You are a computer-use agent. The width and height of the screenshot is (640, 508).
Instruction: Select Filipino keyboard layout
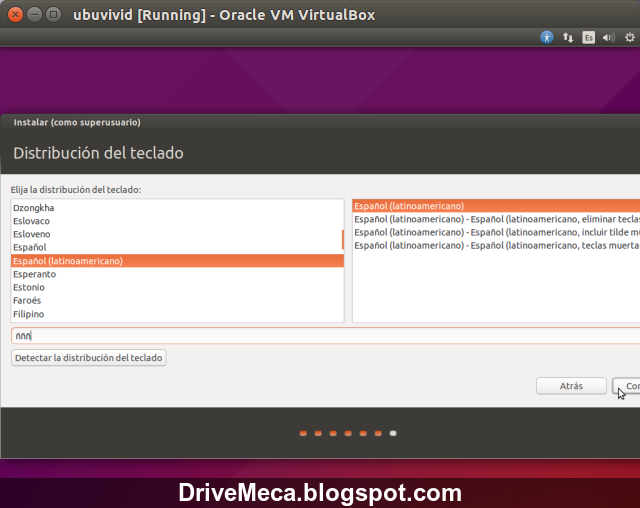pyautogui.click(x=177, y=314)
